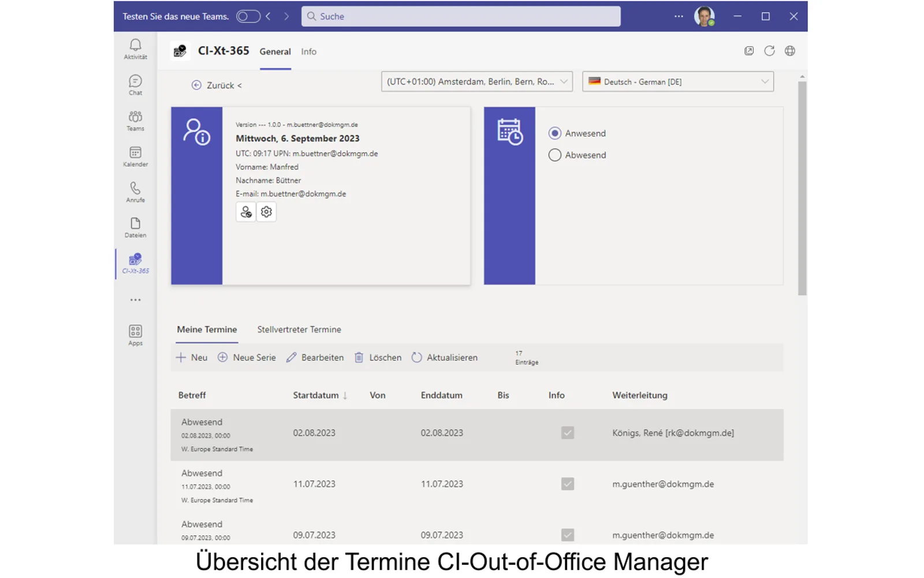924x578 pixels.
Task: Click the Zurück back link
Action: coord(217,86)
